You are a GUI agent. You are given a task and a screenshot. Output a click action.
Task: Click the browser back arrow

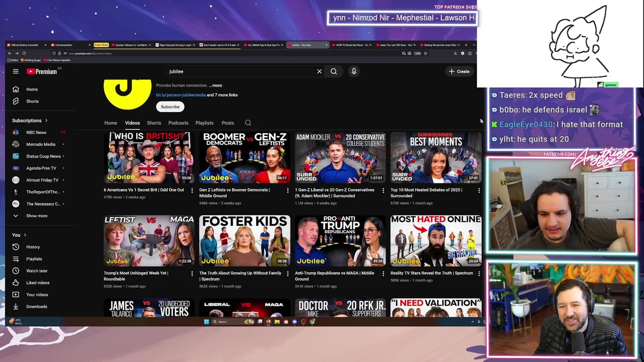tap(10, 53)
